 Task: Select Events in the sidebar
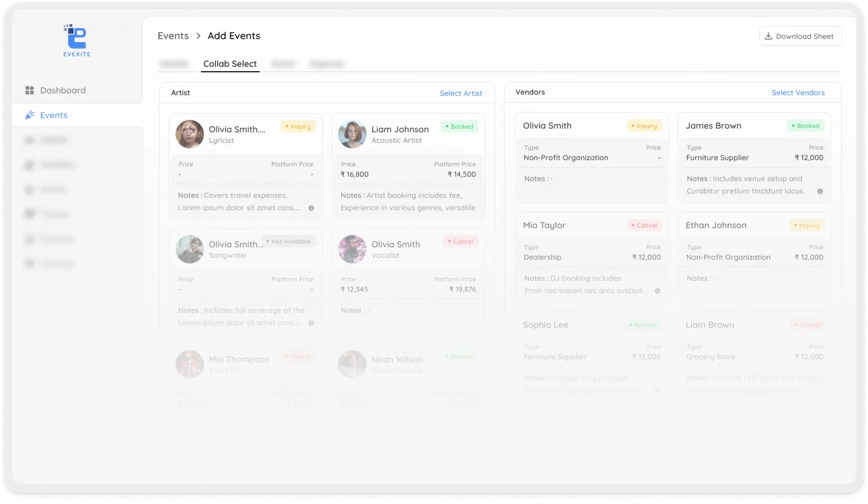click(x=53, y=115)
